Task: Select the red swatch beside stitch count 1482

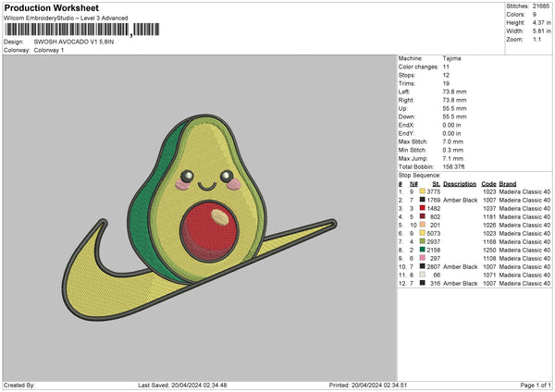Action: pyautogui.click(x=423, y=208)
